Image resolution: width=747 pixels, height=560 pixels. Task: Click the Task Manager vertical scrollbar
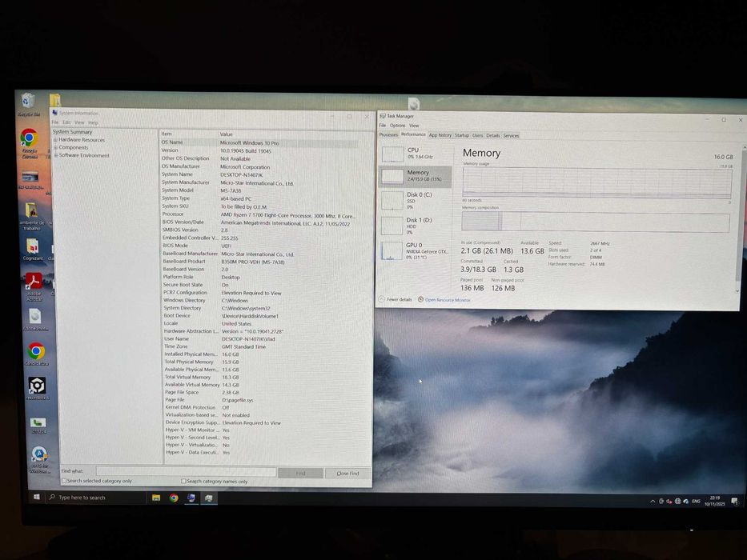(x=741, y=217)
